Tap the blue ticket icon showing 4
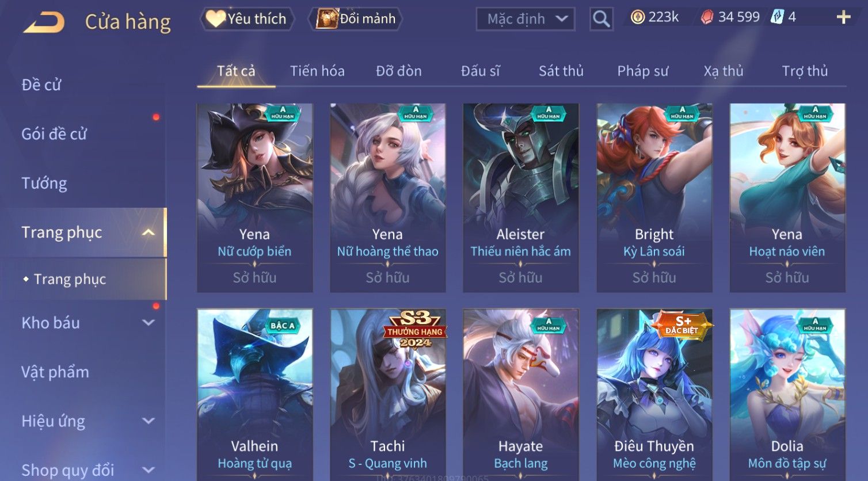 (778, 17)
